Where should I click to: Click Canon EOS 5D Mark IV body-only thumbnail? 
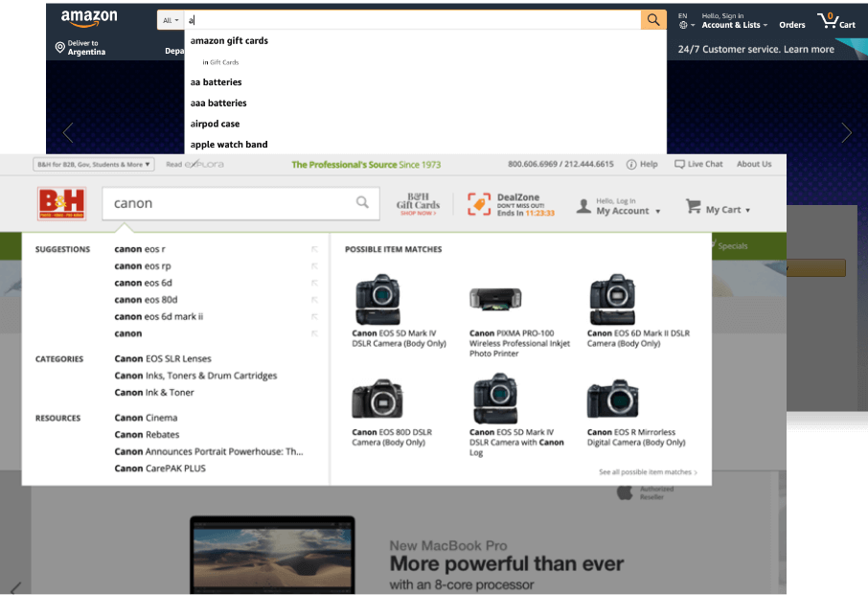377,299
